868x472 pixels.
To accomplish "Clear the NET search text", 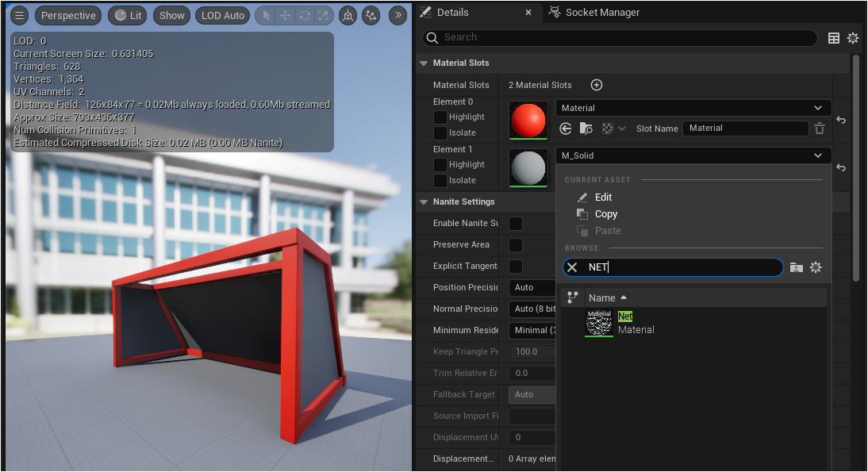I will click(572, 267).
